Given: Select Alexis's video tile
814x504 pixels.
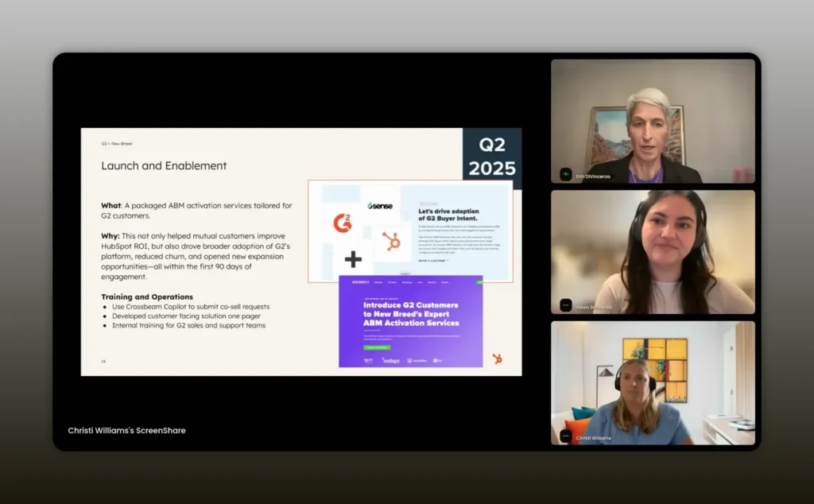Looking at the screenshot, I should (x=653, y=251).
